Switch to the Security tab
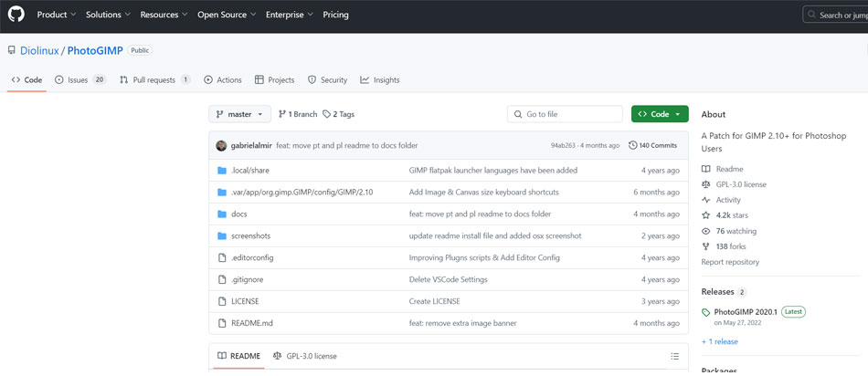The height and width of the screenshot is (376, 868). pyautogui.click(x=327, y=80)
